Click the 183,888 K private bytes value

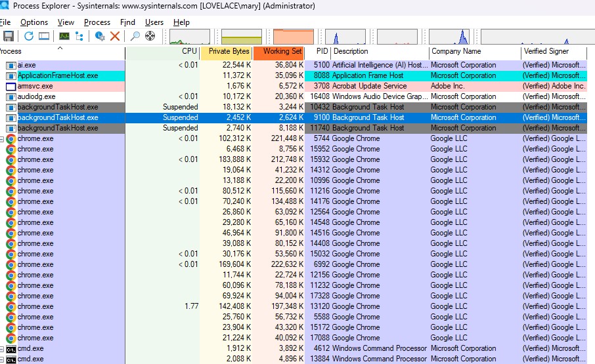tap(234, 159)
